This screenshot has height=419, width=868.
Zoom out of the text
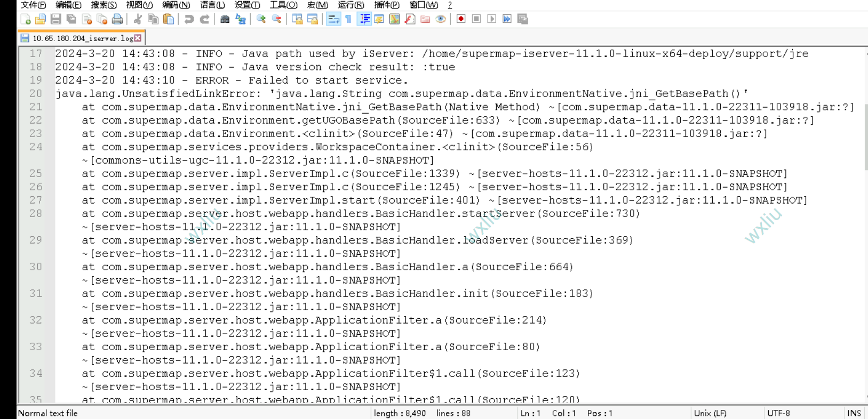click(276, 19)
